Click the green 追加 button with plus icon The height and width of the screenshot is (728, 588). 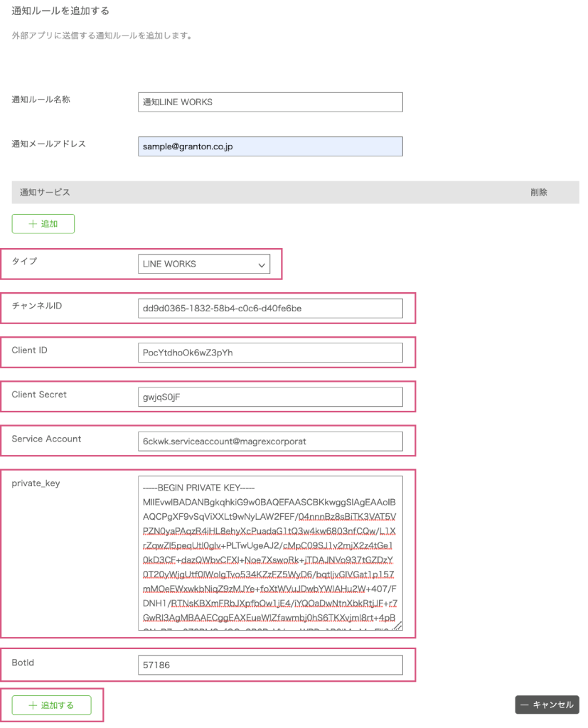[x=43, y=223]
